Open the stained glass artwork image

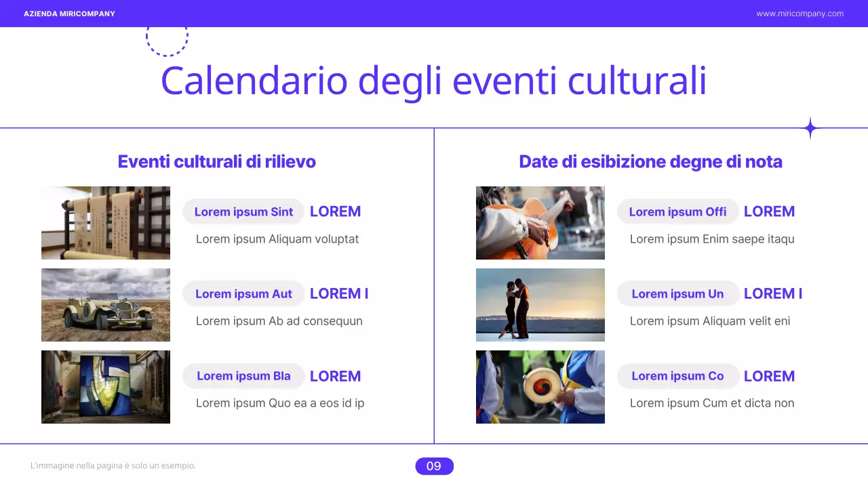tap(106, 387)
